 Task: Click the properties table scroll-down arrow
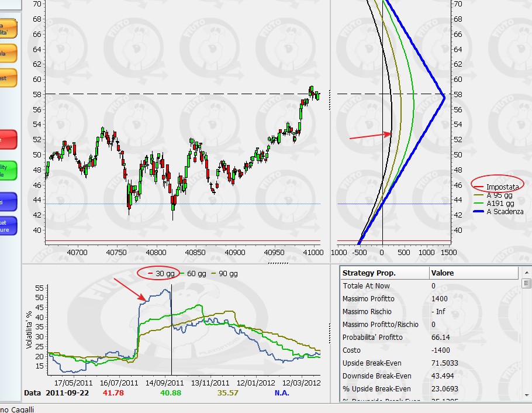click(x=526, y=395)
